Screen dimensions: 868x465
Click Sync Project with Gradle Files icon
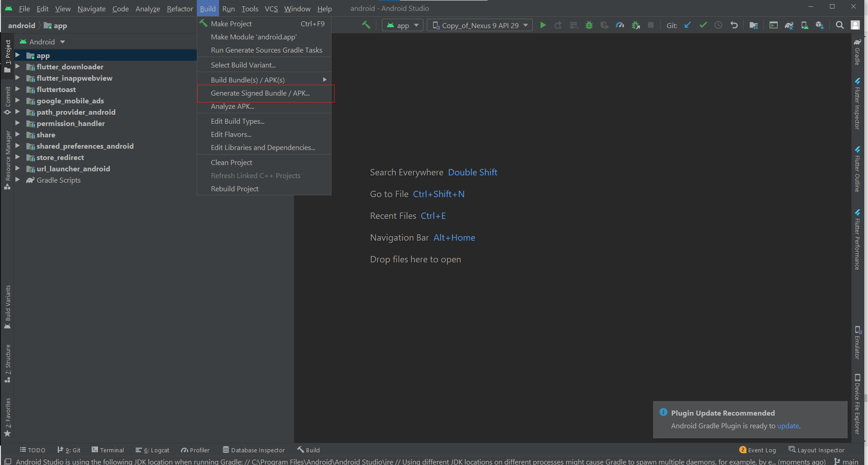(789, 25)
